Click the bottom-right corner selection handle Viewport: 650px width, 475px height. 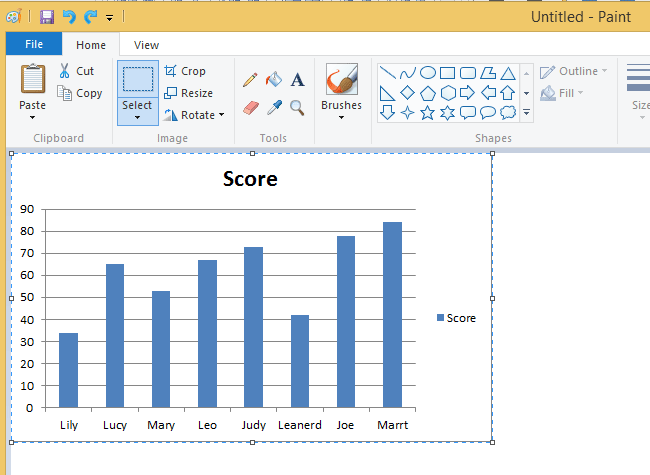click(x=492, y=442)
